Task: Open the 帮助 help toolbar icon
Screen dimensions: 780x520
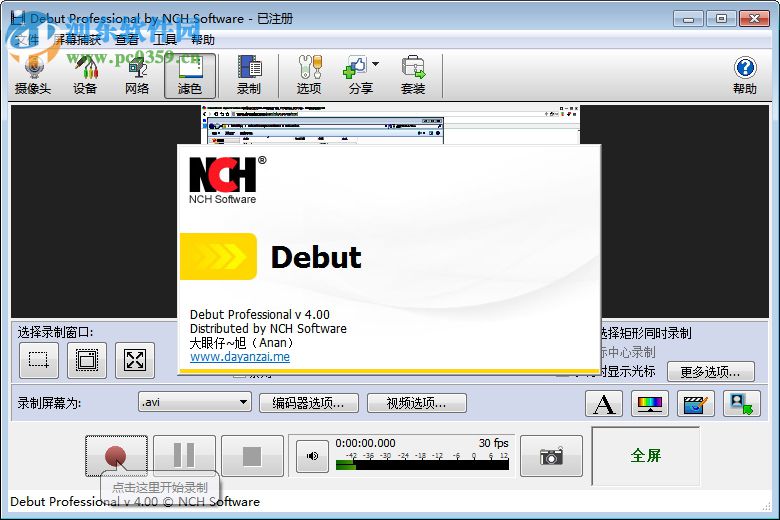Action: (x=745, y=76)
